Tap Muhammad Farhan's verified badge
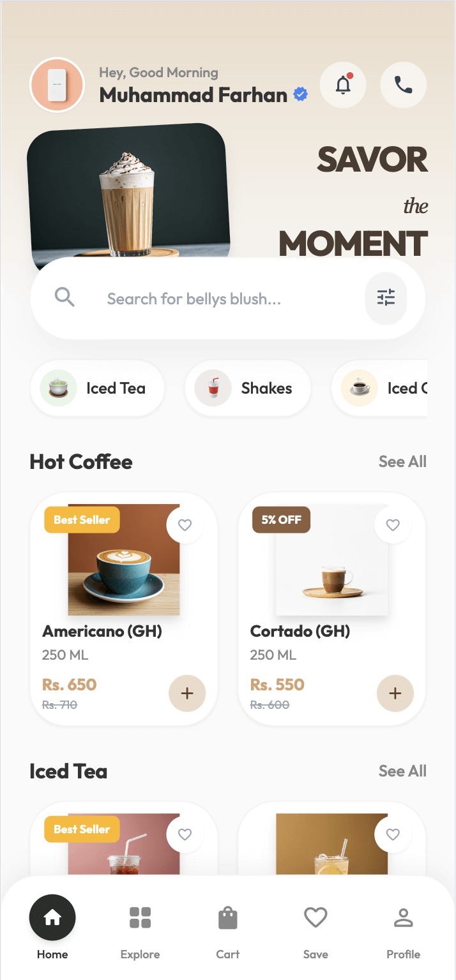This screenshot has width=456, height=980. coord(299,94)
